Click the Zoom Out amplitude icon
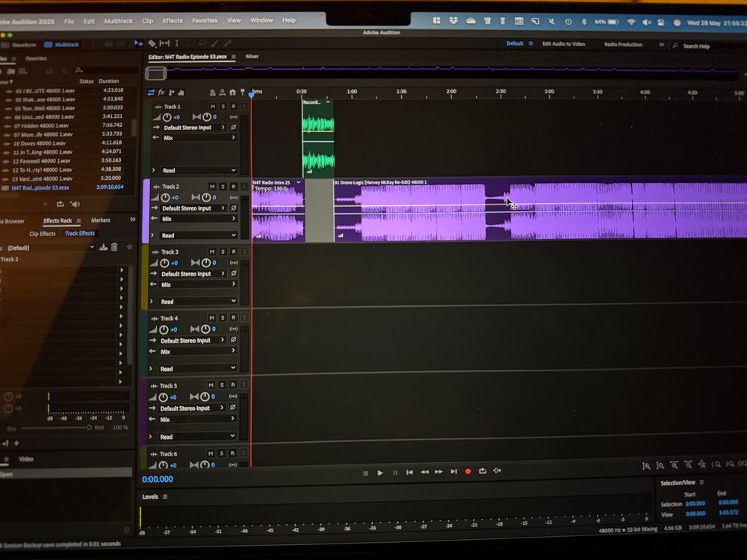 click(x=660, y=466)
